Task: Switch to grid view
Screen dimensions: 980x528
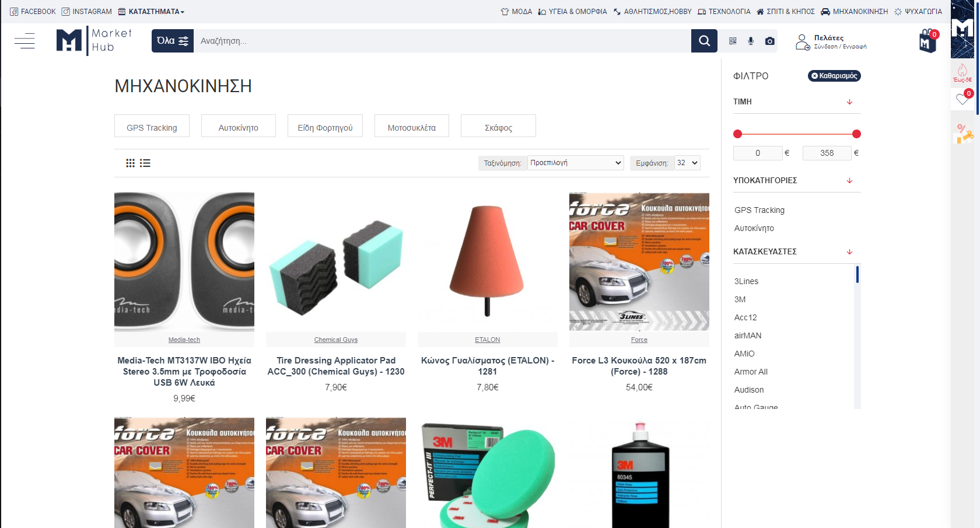Action: (130, 163)
